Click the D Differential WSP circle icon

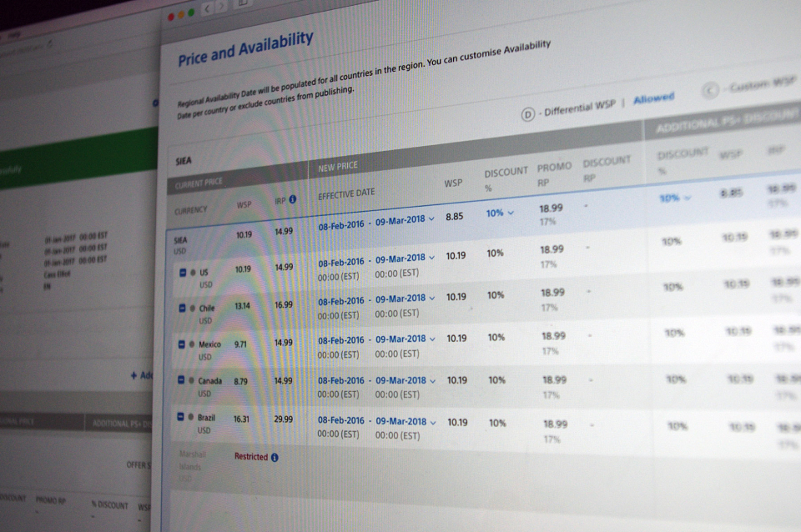(x=527, y=115)
